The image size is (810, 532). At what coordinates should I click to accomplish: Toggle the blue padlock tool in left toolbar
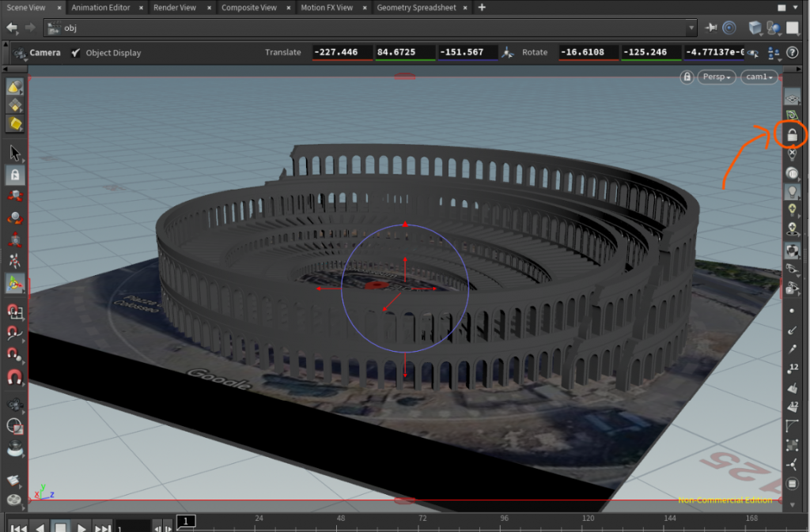pos(14,174)
